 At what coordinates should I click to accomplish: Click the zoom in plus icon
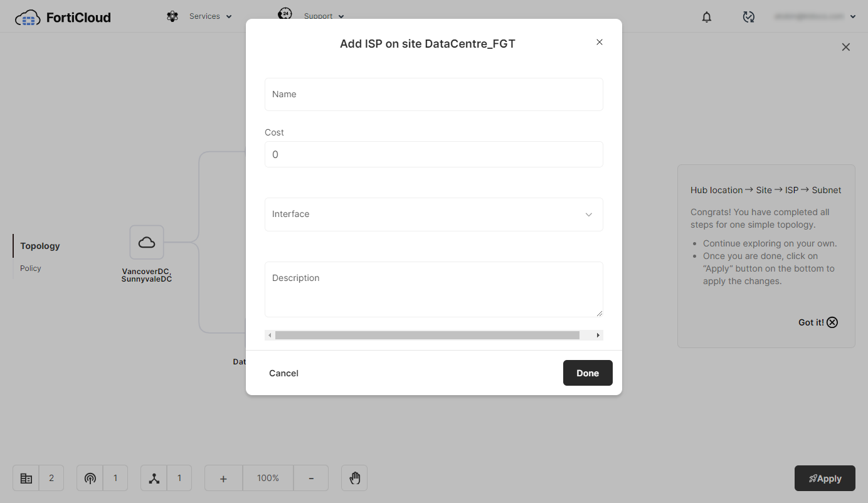pos(223,477)
